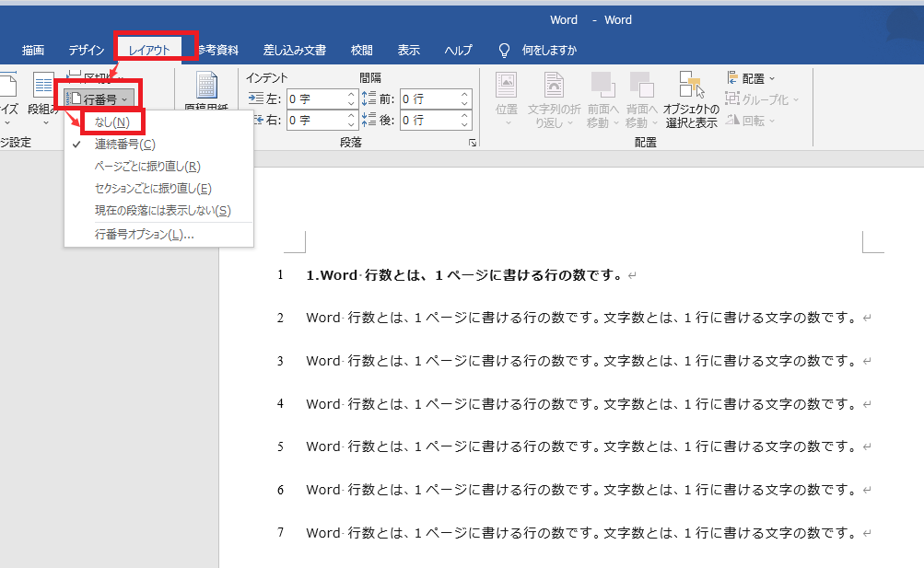Screen dimensions: 924x568
Task: Switch to the 校閲 ribbon tab
Action: click(x=361, y=51)
